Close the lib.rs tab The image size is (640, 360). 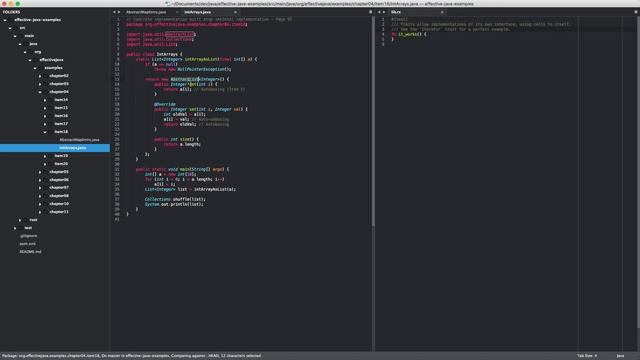coord(442,12)
